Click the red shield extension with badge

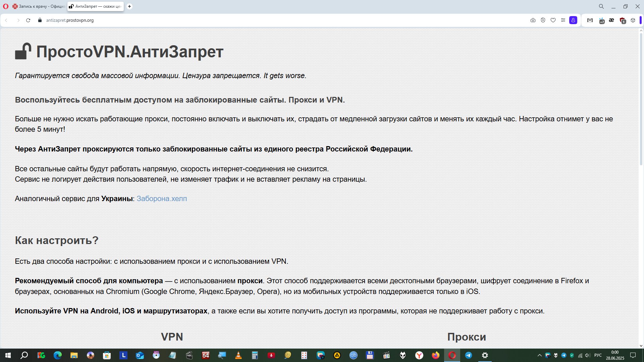[x=623, y=20]
